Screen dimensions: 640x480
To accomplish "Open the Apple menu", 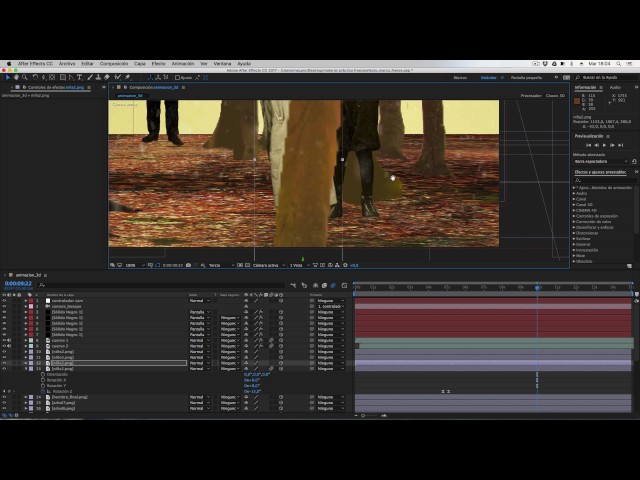I will click(x=9, y=64).
